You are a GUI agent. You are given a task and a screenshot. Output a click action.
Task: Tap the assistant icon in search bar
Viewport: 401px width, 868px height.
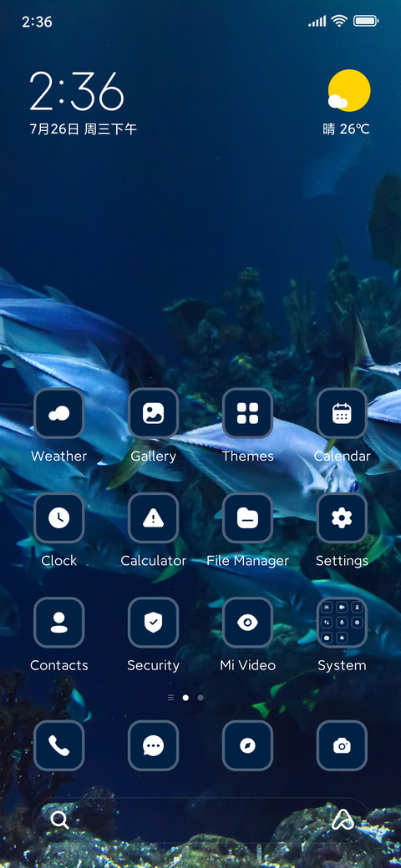point(343,820)
